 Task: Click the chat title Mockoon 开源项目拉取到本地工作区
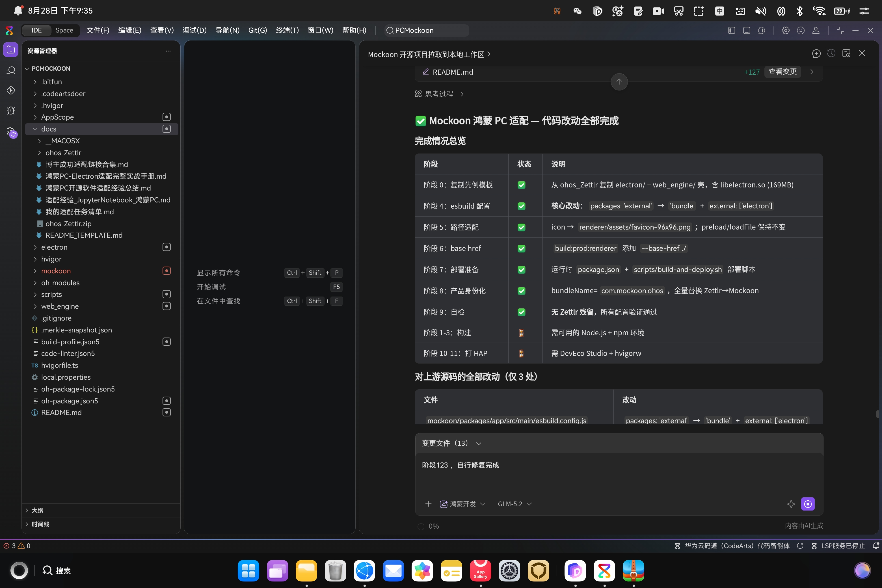click(426, 54)
